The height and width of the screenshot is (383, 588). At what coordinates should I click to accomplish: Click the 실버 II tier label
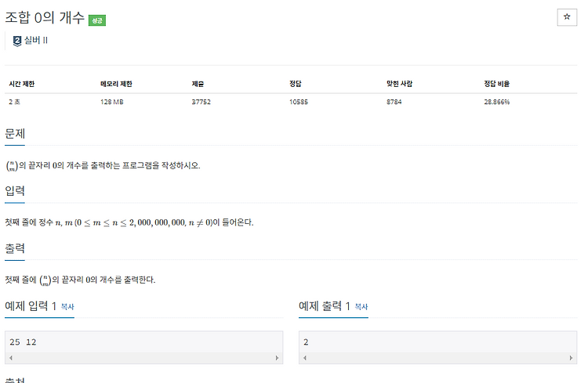36,40
